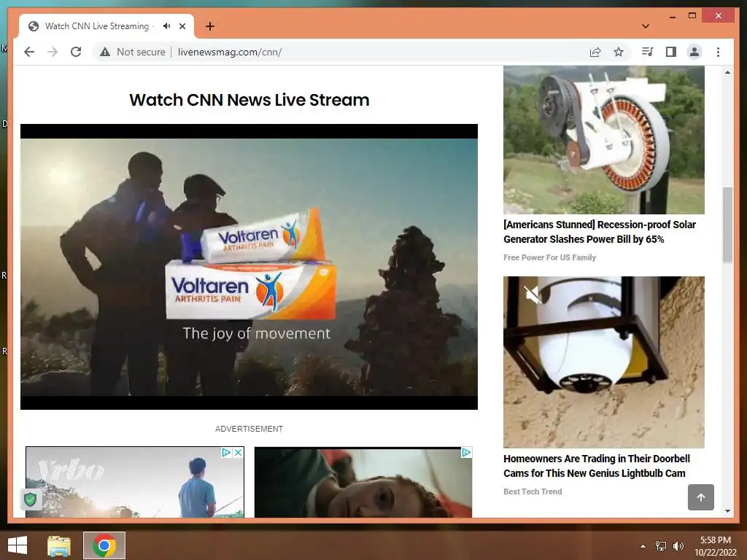Go back to the previous page
The width and height of the screenshot is (747, 560).
click(29, 52)
